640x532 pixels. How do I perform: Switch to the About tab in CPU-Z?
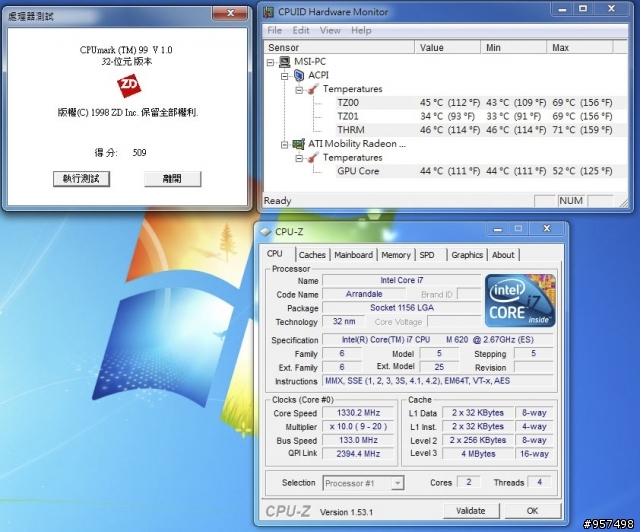tap(503, 255)
